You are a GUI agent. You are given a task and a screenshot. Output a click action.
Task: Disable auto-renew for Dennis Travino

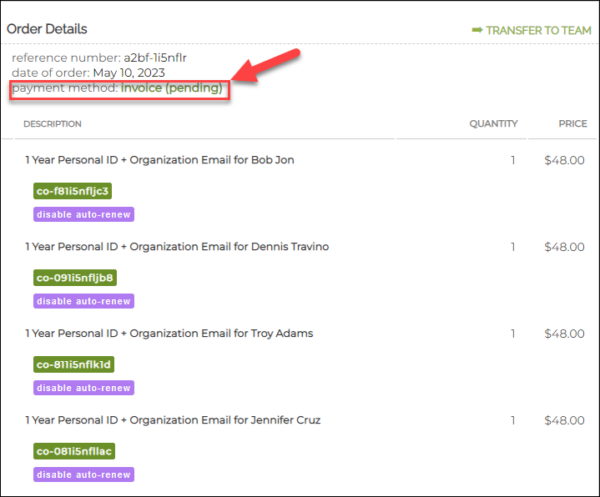tap(84, 301)
